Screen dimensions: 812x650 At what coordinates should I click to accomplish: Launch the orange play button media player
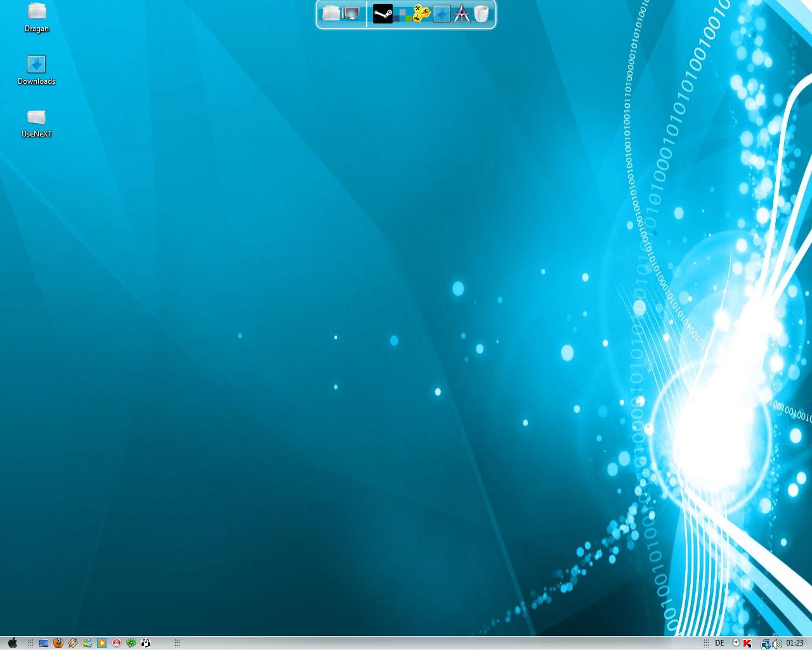tap(102, 643)
